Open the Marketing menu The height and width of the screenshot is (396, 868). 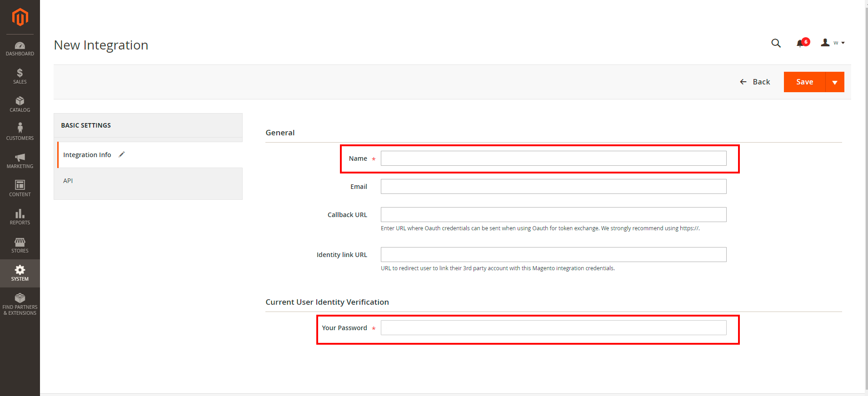coord(20,161)
